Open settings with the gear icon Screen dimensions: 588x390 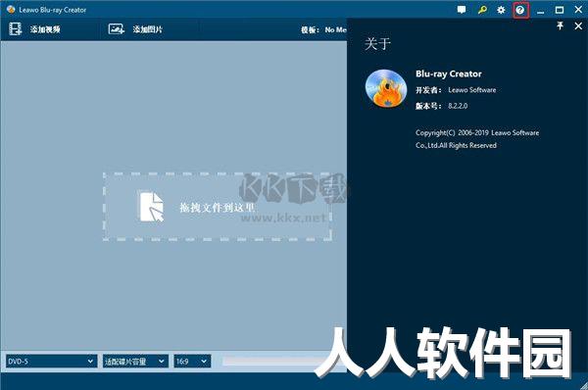501,10
